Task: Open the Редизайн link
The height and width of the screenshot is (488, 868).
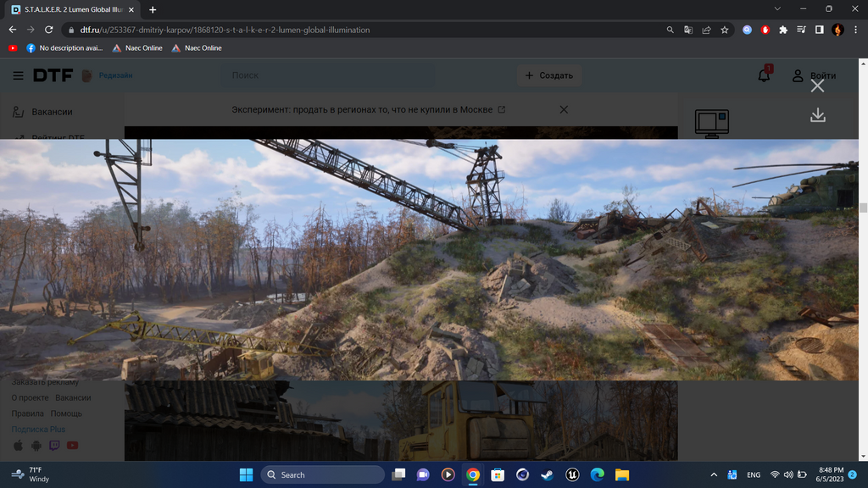Action: 115,75
